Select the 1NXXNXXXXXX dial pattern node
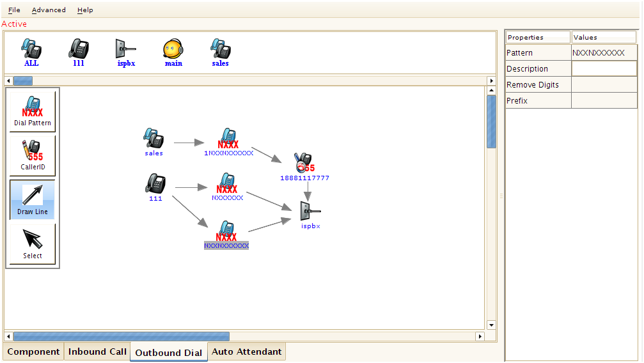This screenshot has height=363, width=644. (x=228, y=141)
